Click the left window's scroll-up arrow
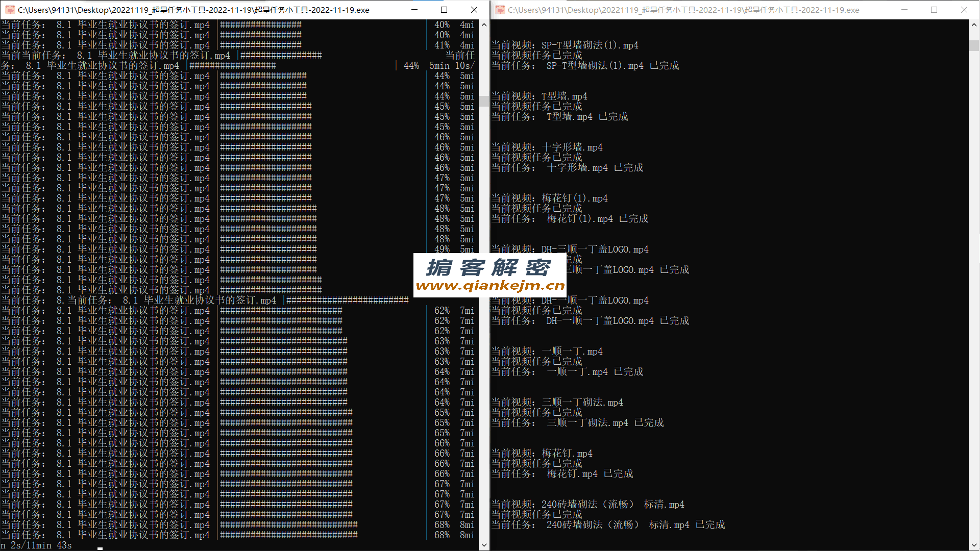This screenshot has width=980, height=551. 484,24
